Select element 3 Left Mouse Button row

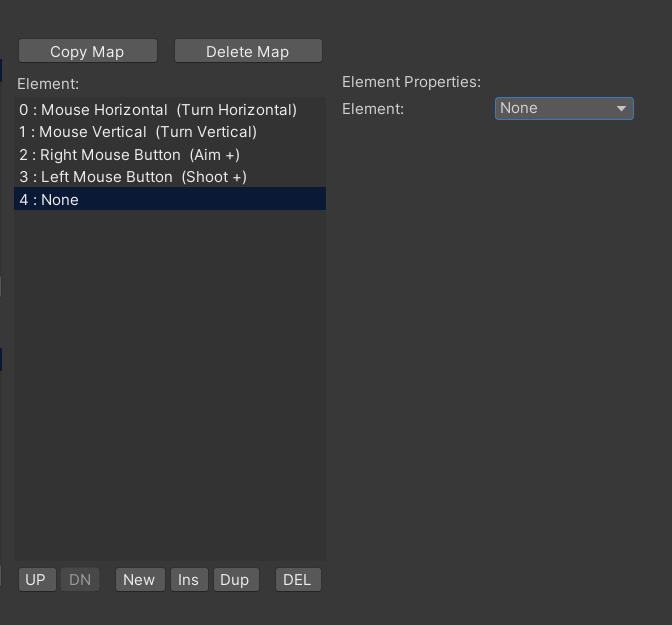pos(170,177)
